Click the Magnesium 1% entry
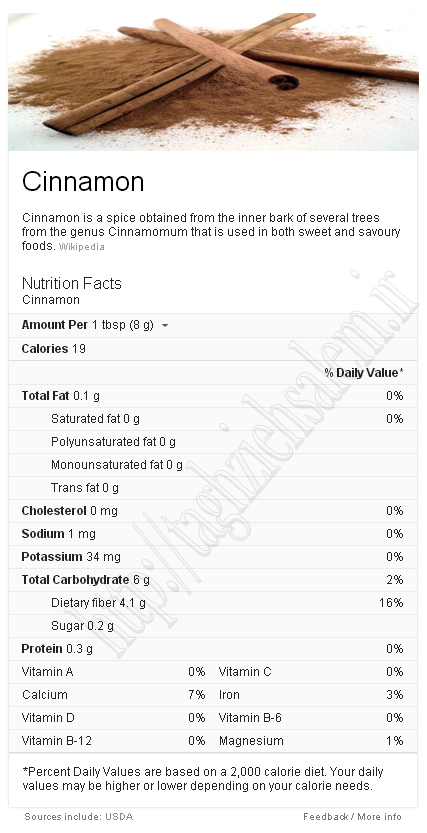The width and height of the screenshot is (427, 833). pyautogui.click(x=311, y=741)
